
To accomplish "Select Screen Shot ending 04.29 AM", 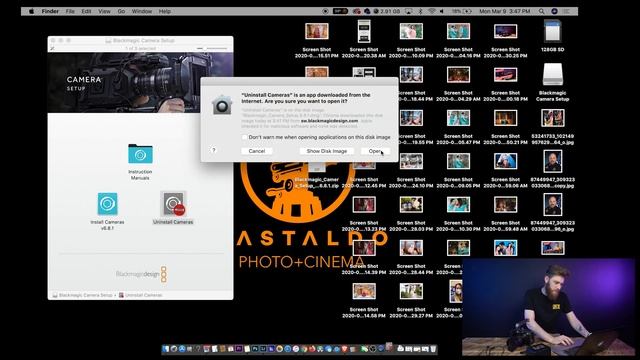I will (x=458, y=75).
